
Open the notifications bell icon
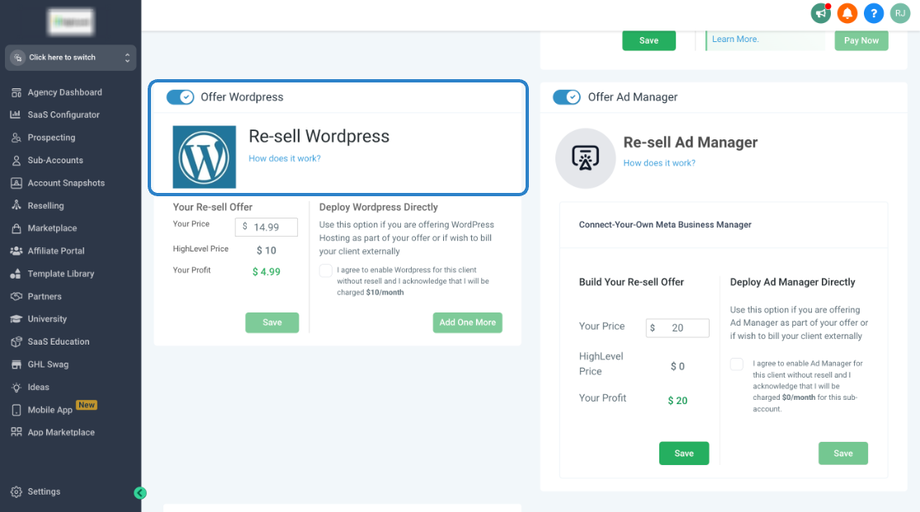coord(847,13)
